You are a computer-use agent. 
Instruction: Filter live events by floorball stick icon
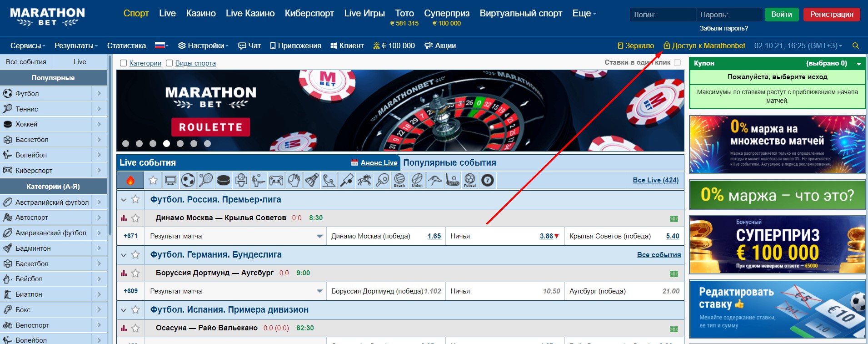(453, 181)
